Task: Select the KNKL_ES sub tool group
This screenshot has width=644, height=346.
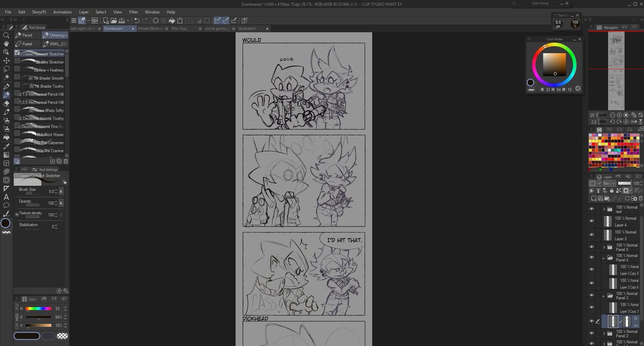Action: click(x=54, y=44)
